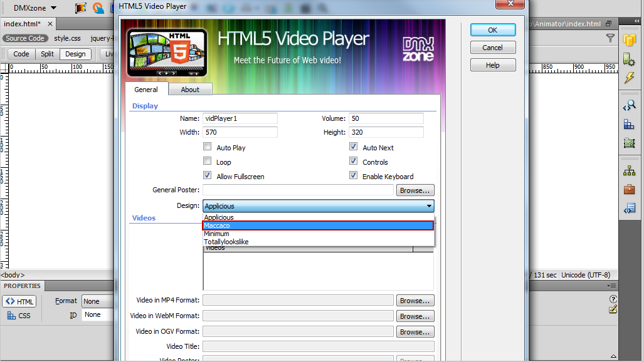Expand the Properties panel arrow
Screen dimensions: 644x362
click(x=613, y=356)
